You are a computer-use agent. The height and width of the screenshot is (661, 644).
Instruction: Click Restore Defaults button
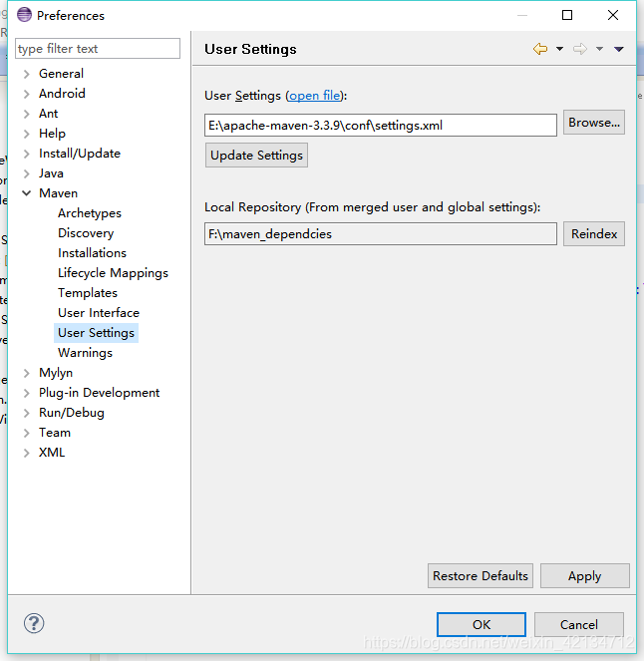(x=481, y=575)
